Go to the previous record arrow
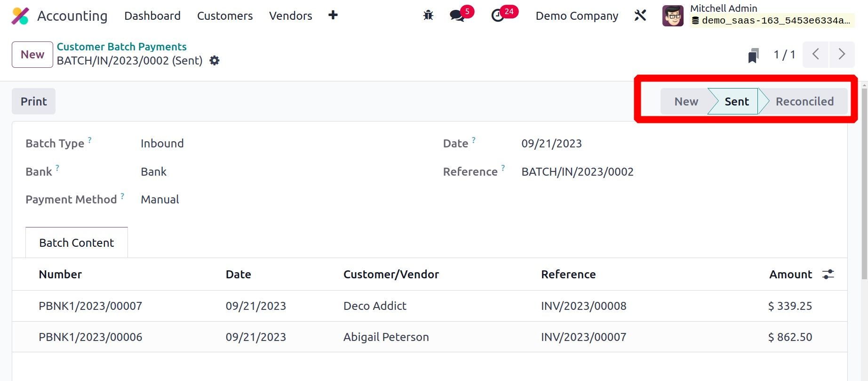The width and height of the screenshot is (868, 381). [x=816, y=55]
